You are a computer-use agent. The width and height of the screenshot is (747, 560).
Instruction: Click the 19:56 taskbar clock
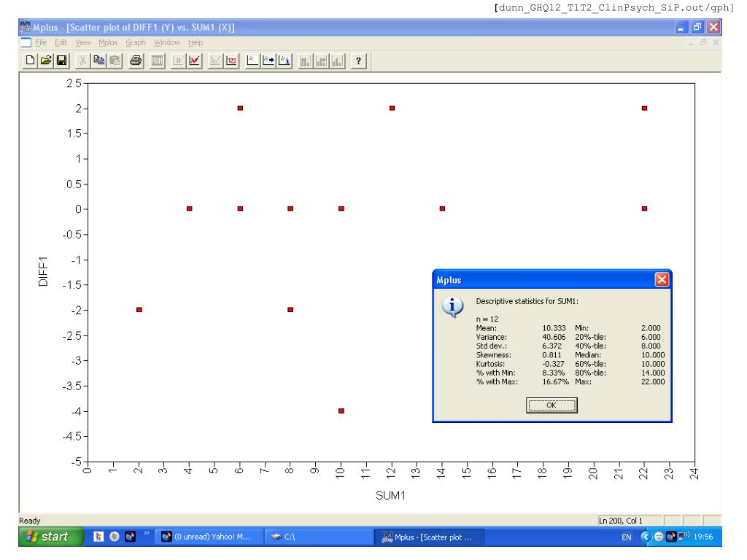tap(703, 537)
